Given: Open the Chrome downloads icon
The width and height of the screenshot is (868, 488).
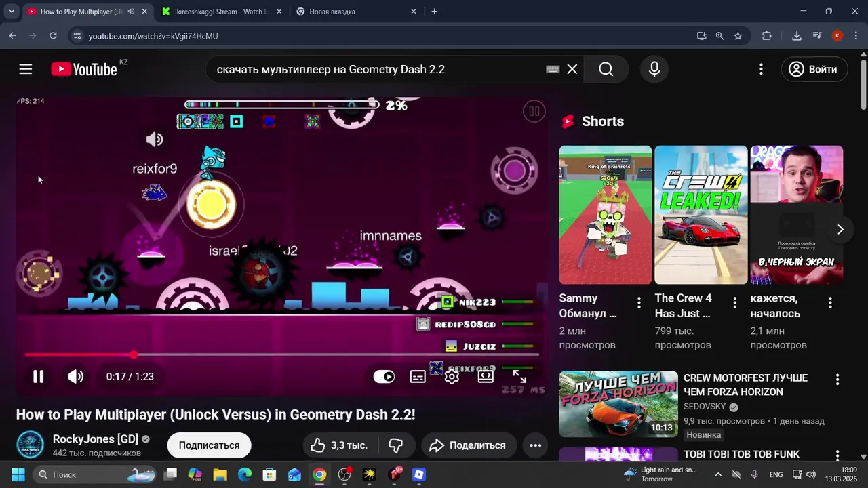Looking at the screenshot, I should click(x=797, y=36).
